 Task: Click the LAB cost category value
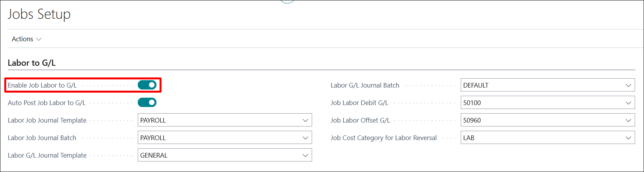(469, 138)
